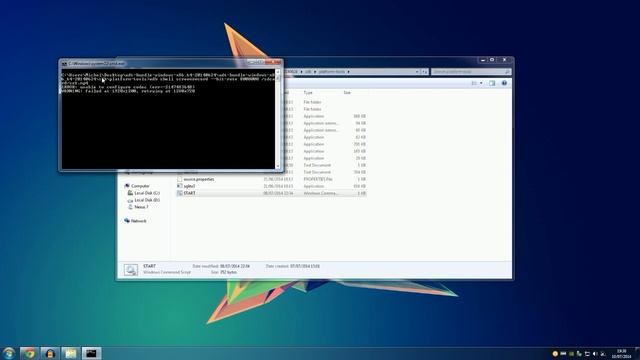
Task: Select the source.properties file icon
Action: [179, 179]
